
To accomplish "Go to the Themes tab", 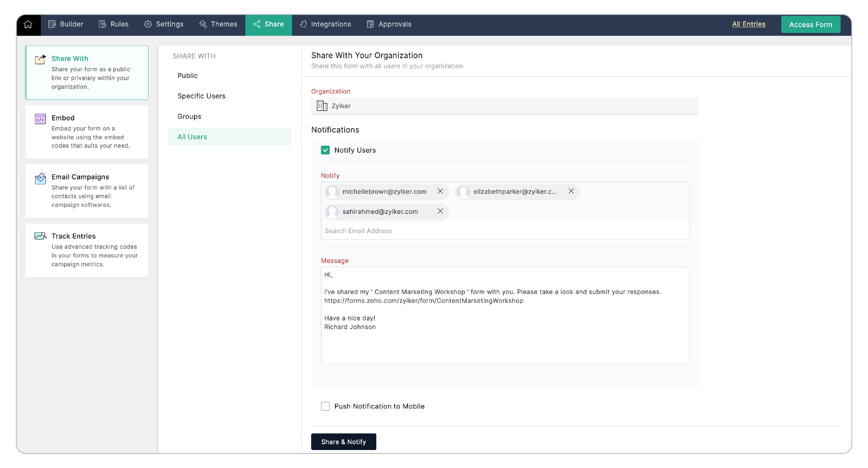I will point(218,24).
